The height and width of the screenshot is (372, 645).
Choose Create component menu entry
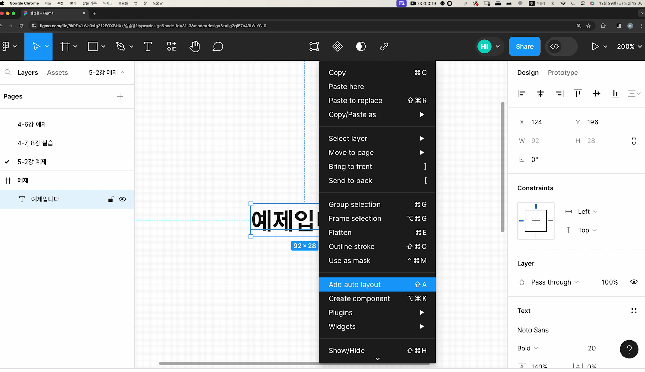click(x=377, y=298)
